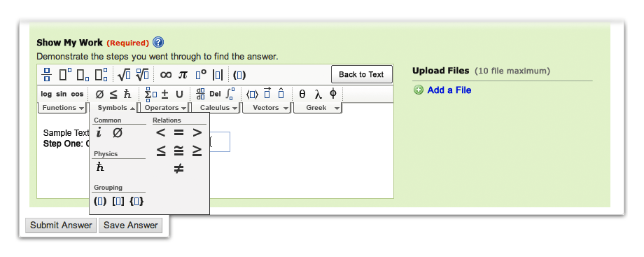Choose greater-than sign under Relations
The width and height of the screenshot is (644, 257).
197,133
